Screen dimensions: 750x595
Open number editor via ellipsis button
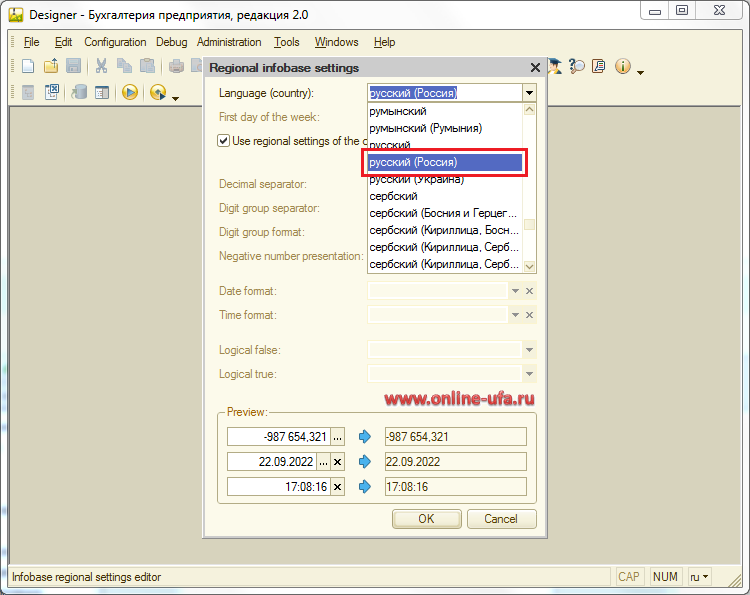pyautogui.click(x=337, y=437)
